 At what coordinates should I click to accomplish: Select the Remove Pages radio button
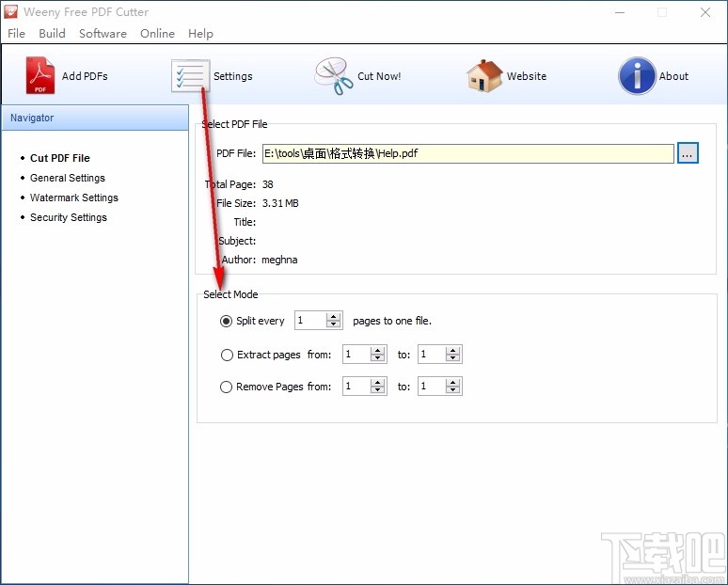[x=226, y=387]
